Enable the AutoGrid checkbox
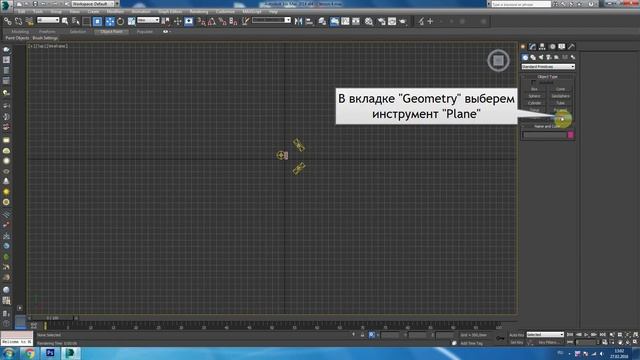Screen dimensions: 640x360 click(533, 82)
